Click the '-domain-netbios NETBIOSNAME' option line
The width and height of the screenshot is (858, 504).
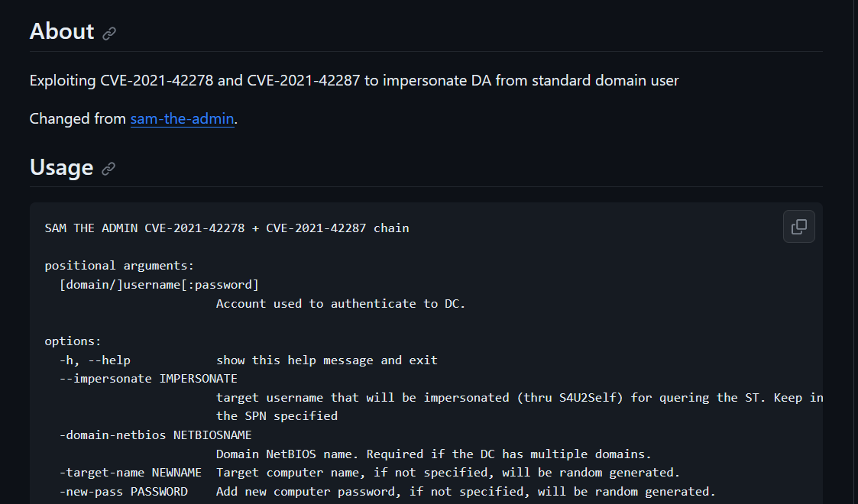pyautogui.click(x=155, y=435)
